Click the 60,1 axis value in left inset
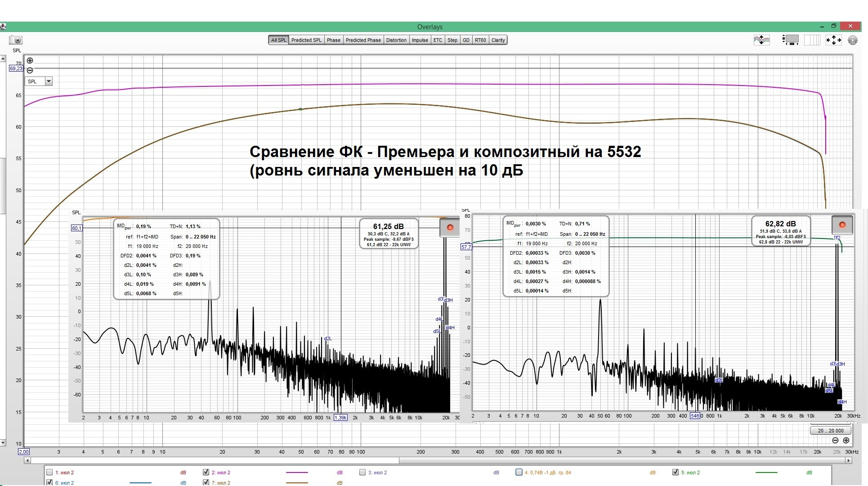Screen dimensions: 868x486 click(77, 228)
